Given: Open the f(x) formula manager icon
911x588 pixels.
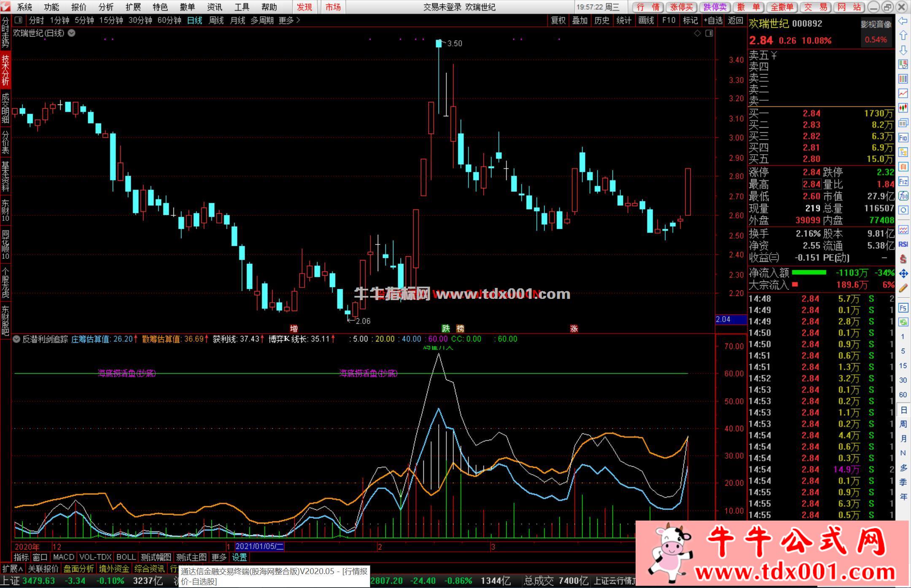Looking at the screenshot, I should pyautogui.click(x=903, y=196).
